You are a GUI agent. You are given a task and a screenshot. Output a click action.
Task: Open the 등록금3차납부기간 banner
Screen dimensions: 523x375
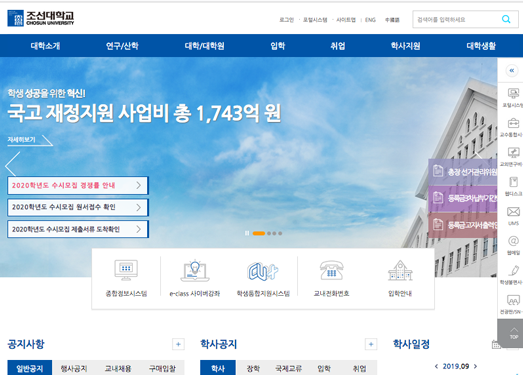(463, 198)
